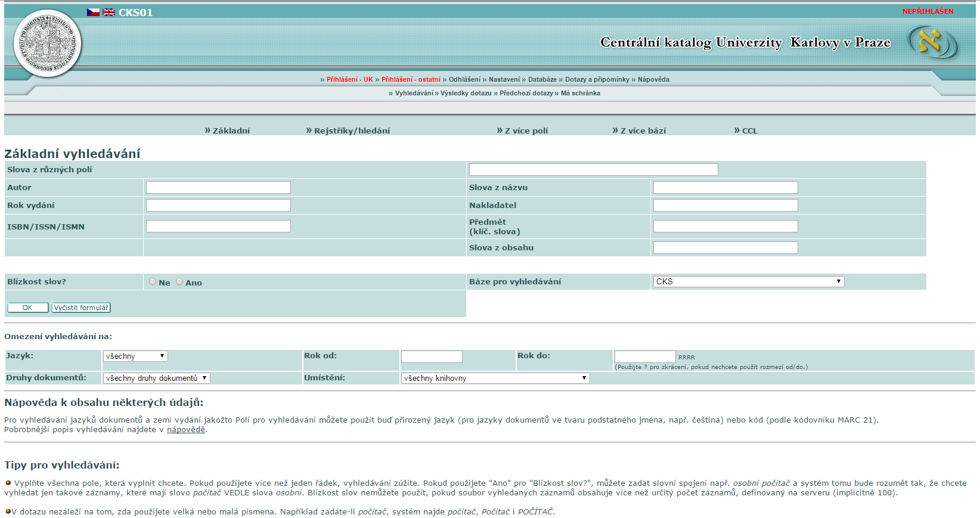This screenshot has height=518, width=980.
Task: Follow the 'nápovědě' hyperlink in help text
Action: tap(186, 430)
